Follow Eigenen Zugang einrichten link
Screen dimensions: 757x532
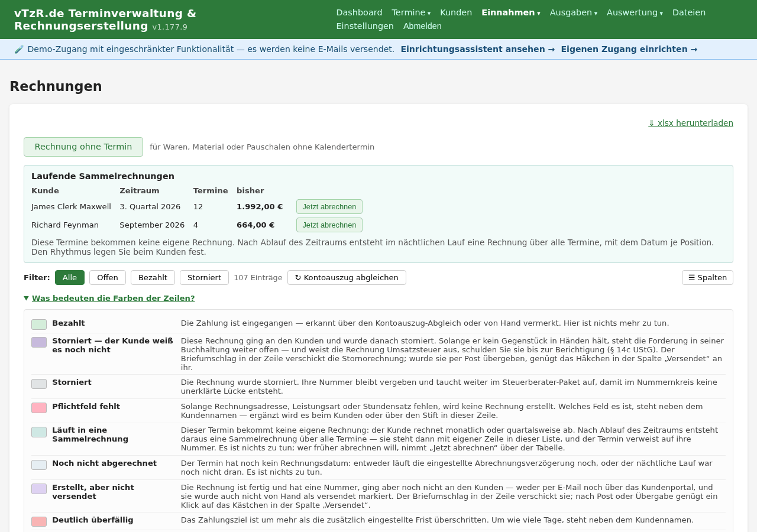pos(629,49)
